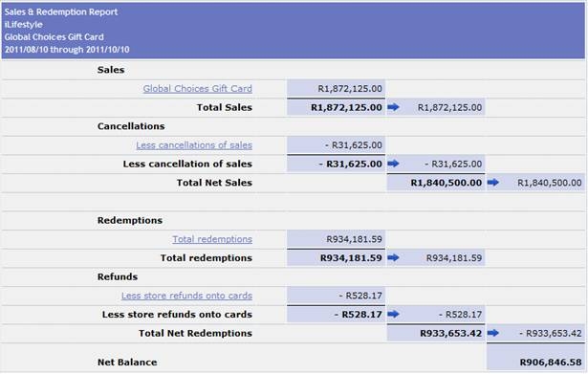Screen dimensions: 588x374
Task: Select the bold R933,653.42 Total Net Redemptions value
Action: (x=450, y=333)
